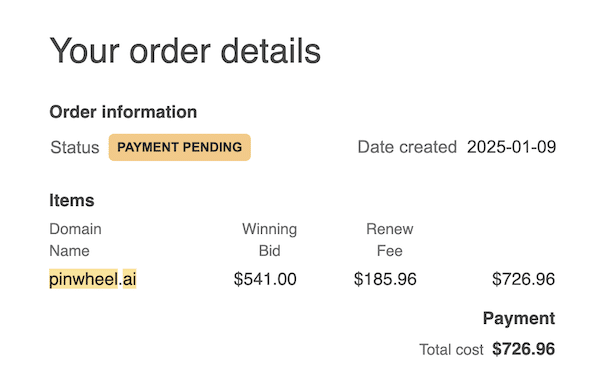The height and width of the screenshot is (381, 600).
Task: Select the $541.00 winning bid amount
Action: click(x=265, y=279)
